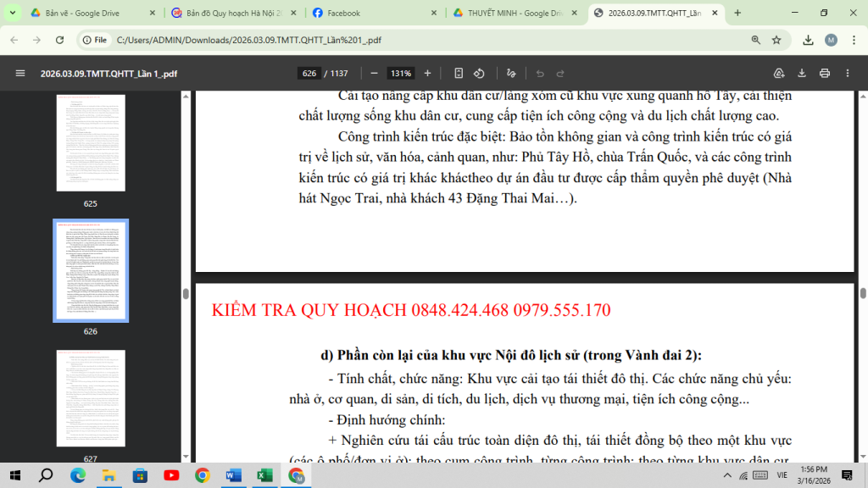The image size is (868, 488).
Task: Click the fit to page icon
Action: coord(459,73)
